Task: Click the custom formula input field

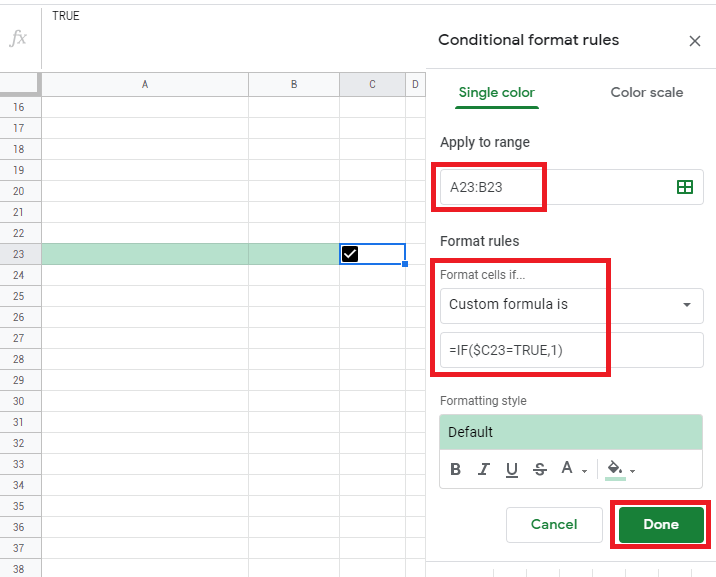Action: coord(570,350)
